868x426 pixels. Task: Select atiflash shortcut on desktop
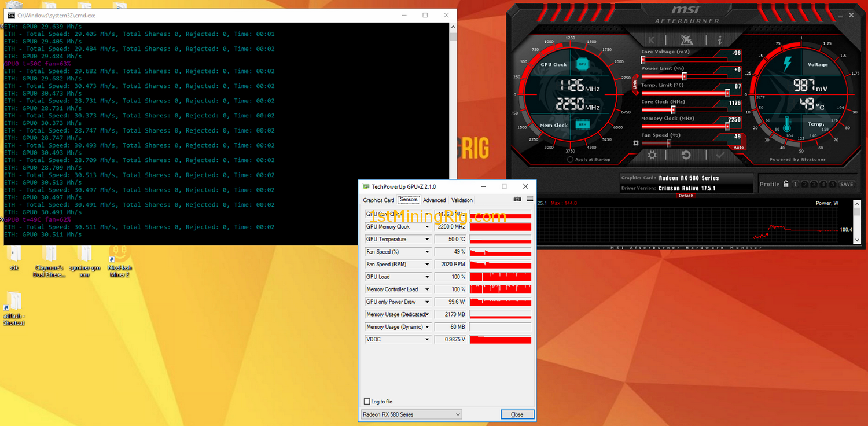[14, 309]
